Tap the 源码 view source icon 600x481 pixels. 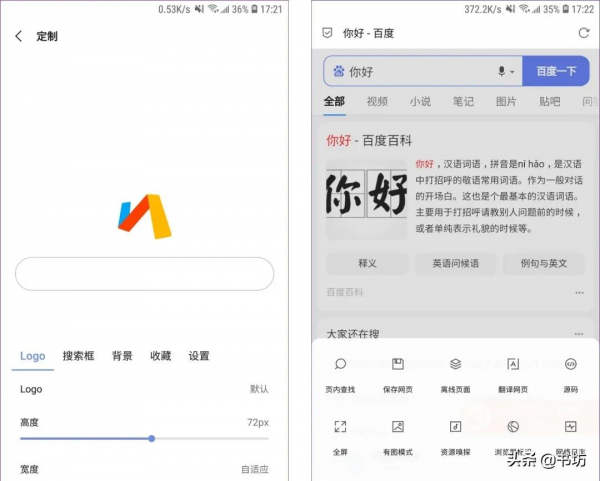(x=571, y=364)
